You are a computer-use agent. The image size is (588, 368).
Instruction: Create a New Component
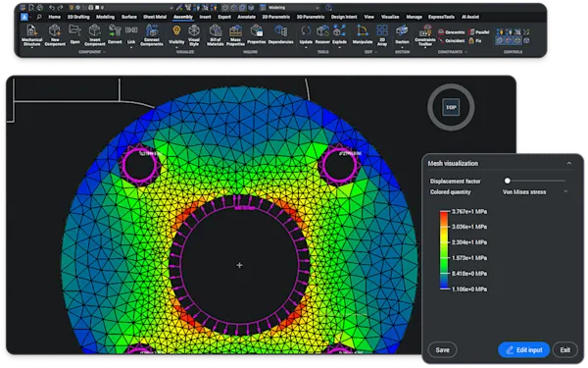pos(55,35)
